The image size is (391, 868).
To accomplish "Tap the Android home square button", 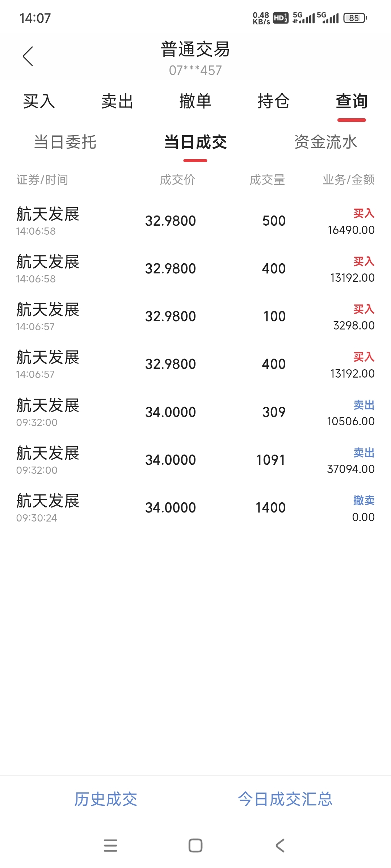I will click(x=195, y=846).
